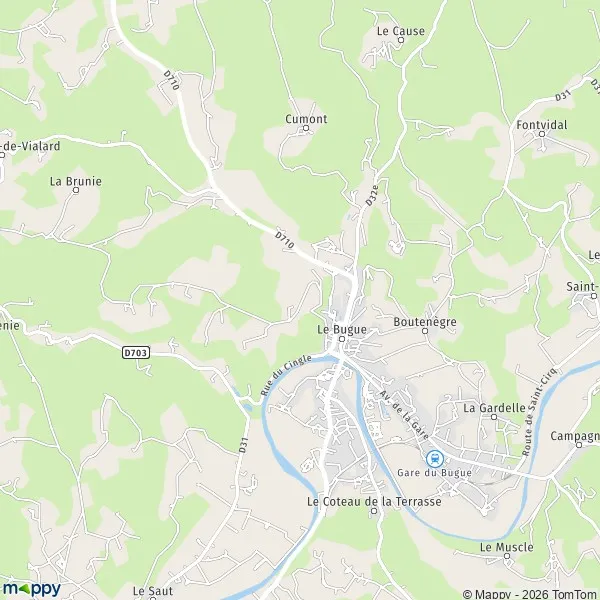This screenshot has width=600, height=600.
Task: Open the Mappy TomTom copyright notice
Action: (x=531, y=594)
